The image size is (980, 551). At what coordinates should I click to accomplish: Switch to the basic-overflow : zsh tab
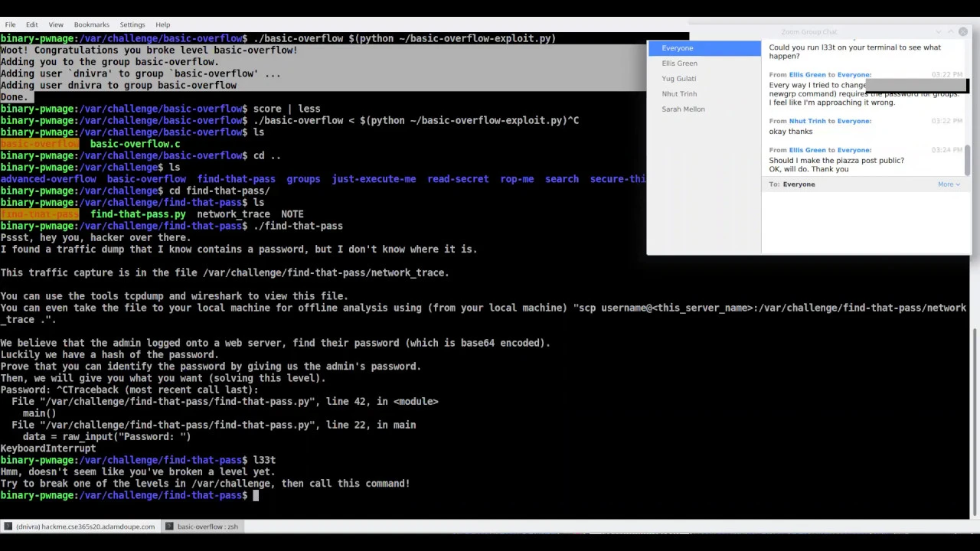(x=201, y=527)
